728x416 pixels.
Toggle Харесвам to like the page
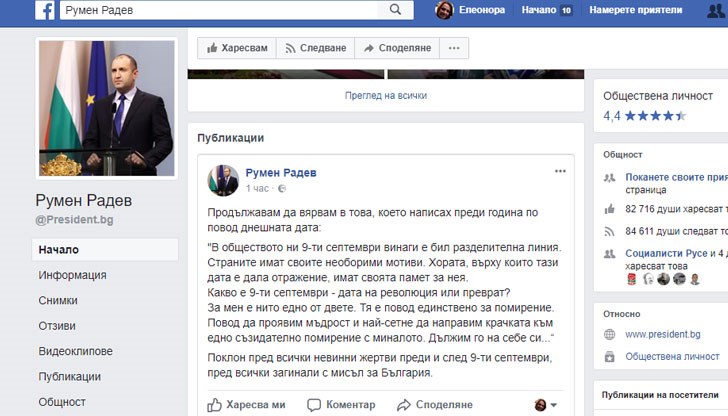(237, 48)
